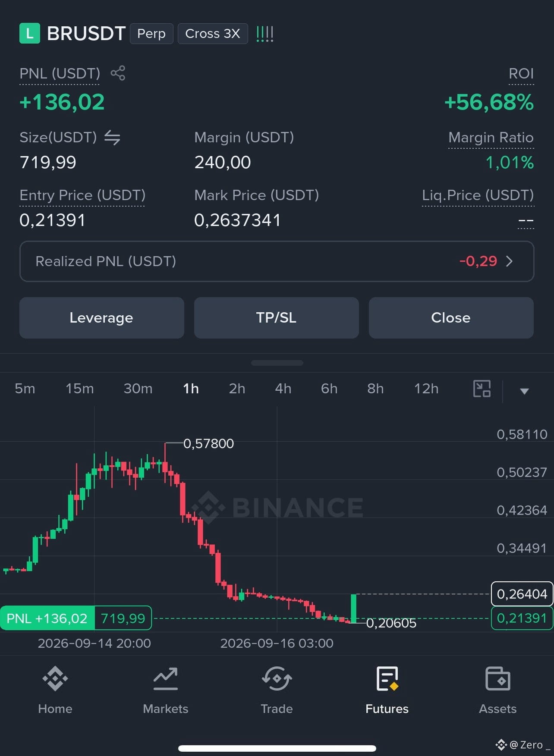554x756 pixels.
Task: Open the Assets wallet icon
Action: coord(497,679)
